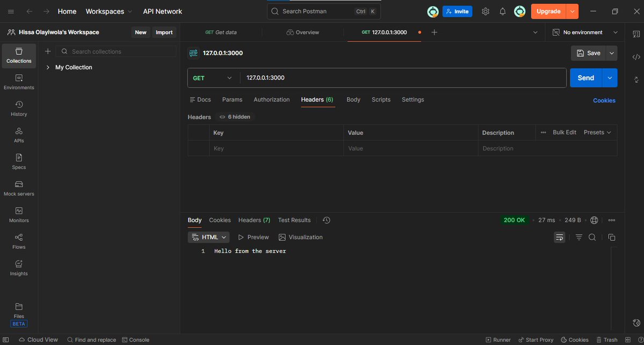Toggle word wrap in the response toolbar
This screenshot has width=644, height=345.
point(559,238)
